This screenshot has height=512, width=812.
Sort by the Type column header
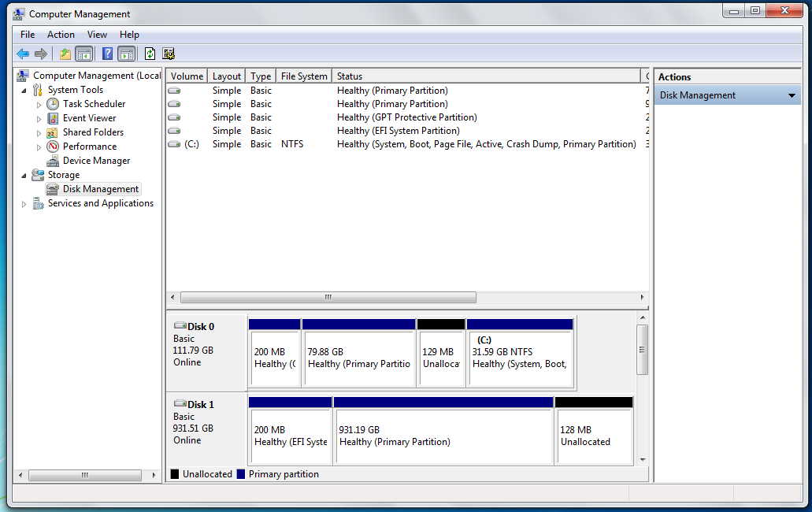click(261, 76)
